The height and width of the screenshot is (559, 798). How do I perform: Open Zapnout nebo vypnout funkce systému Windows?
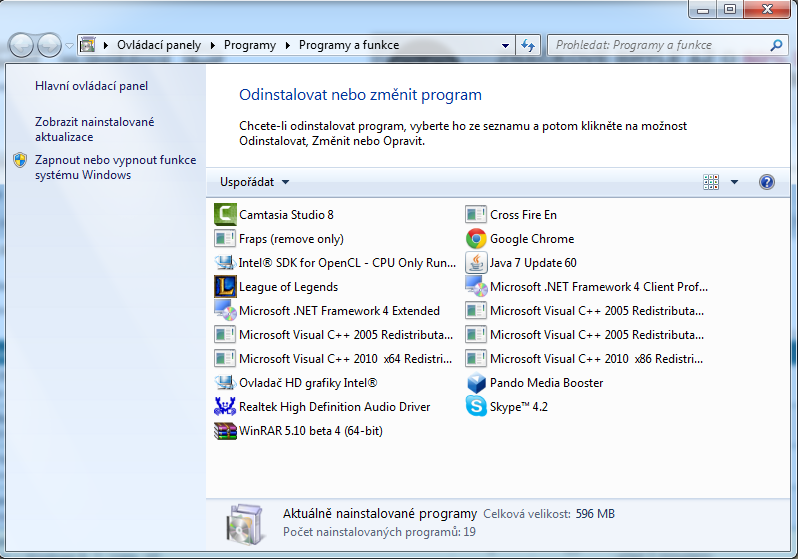click(116, 167)
